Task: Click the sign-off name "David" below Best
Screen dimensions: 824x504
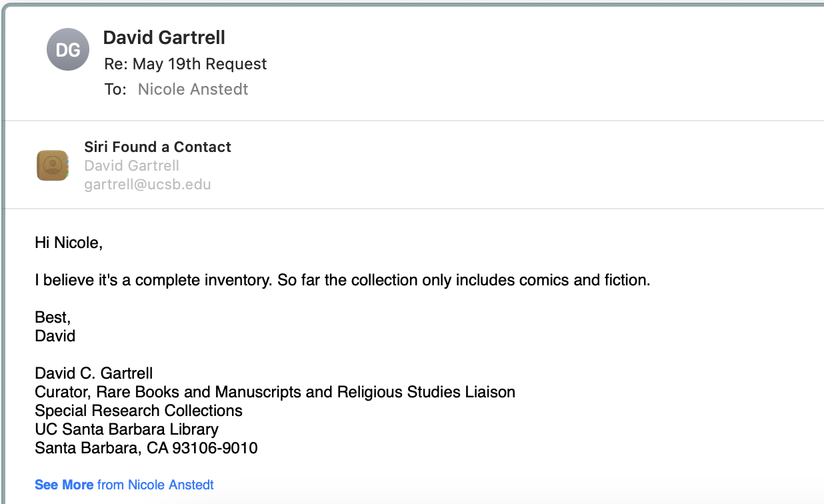Action: point(55,336)
